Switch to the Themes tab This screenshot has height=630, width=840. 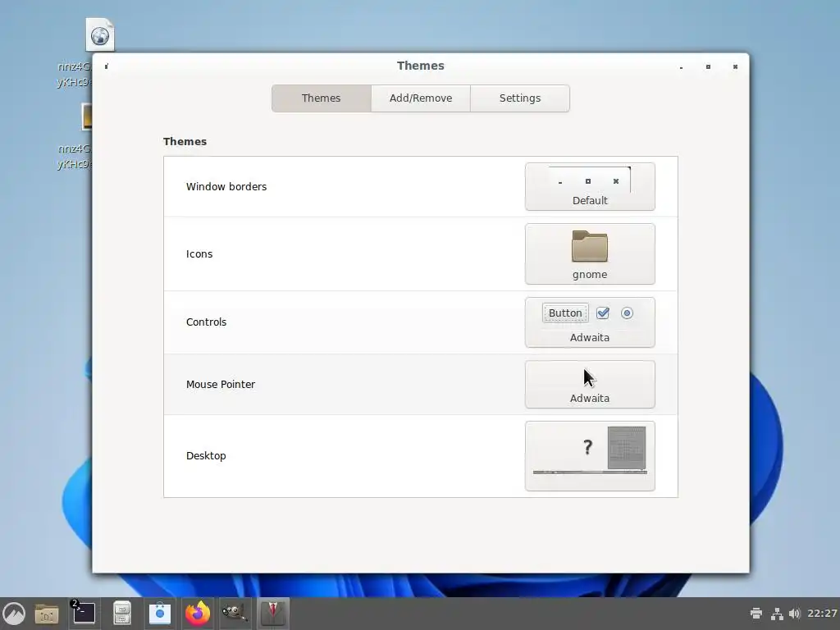tap(321, 98)
